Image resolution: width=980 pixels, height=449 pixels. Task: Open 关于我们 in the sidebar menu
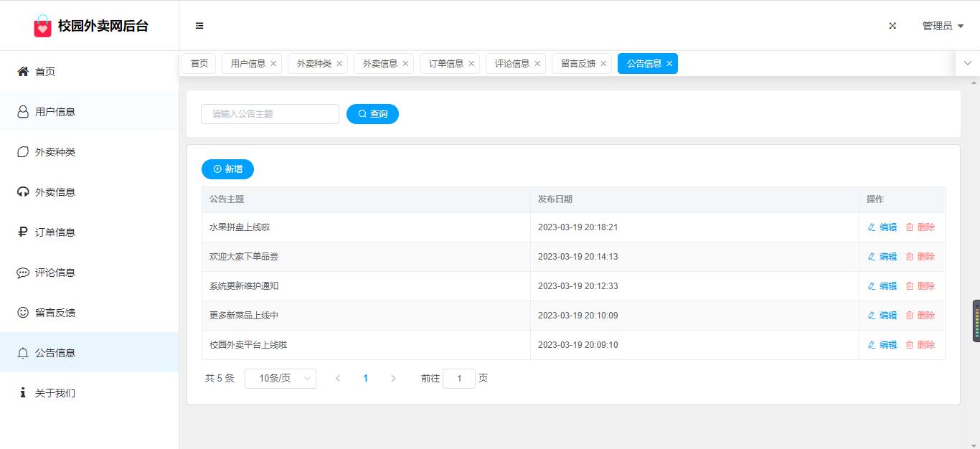click(55, 393)
